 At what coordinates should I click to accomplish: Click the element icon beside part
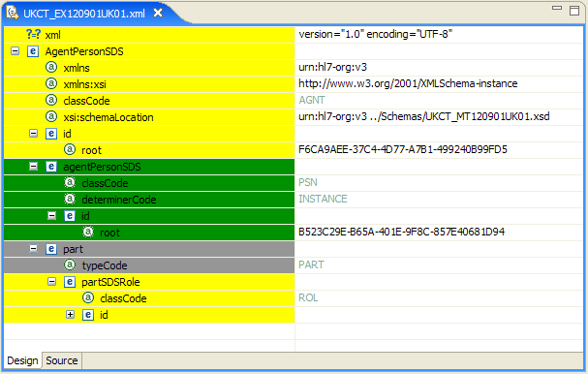click(51, 249)
